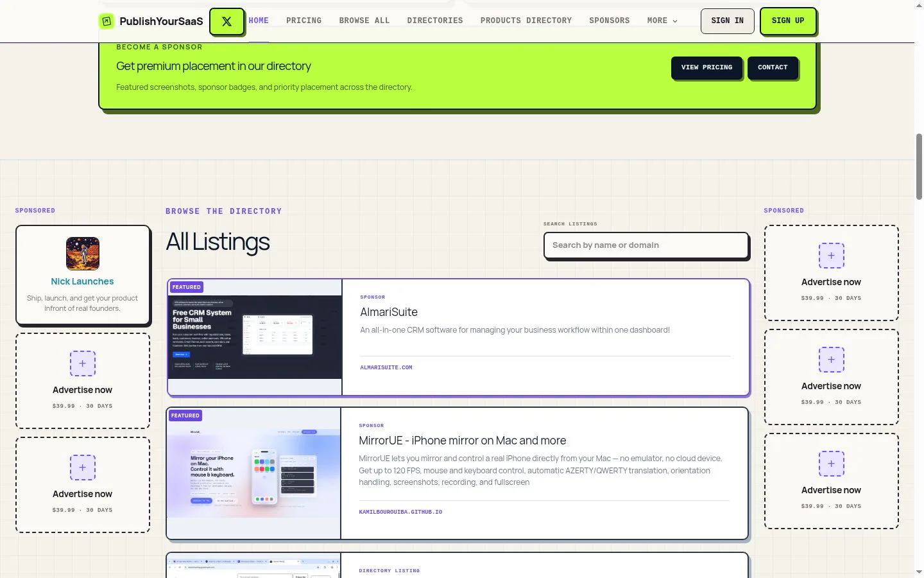Image resolution: width=924 pixels, height=578 pixels.
Task: Click the page vertical scrollbar thumb
Action: (x=919, y=167)
